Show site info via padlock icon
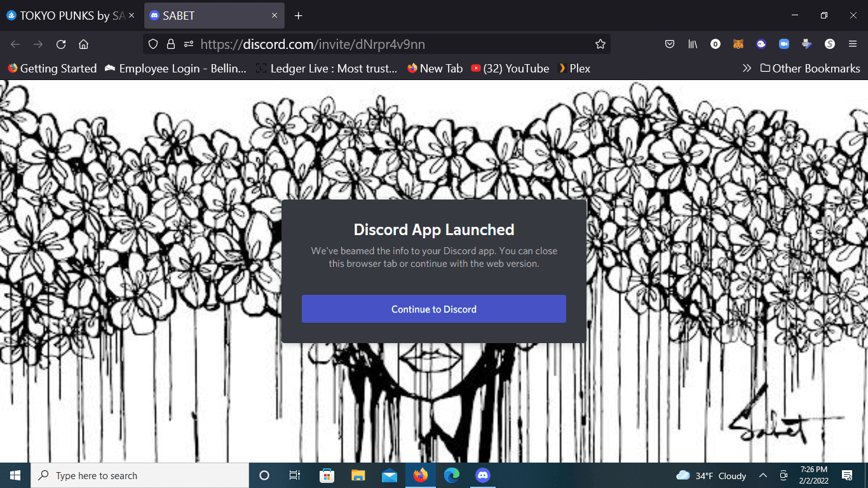868x488 pixels. (x=170, y=44)
